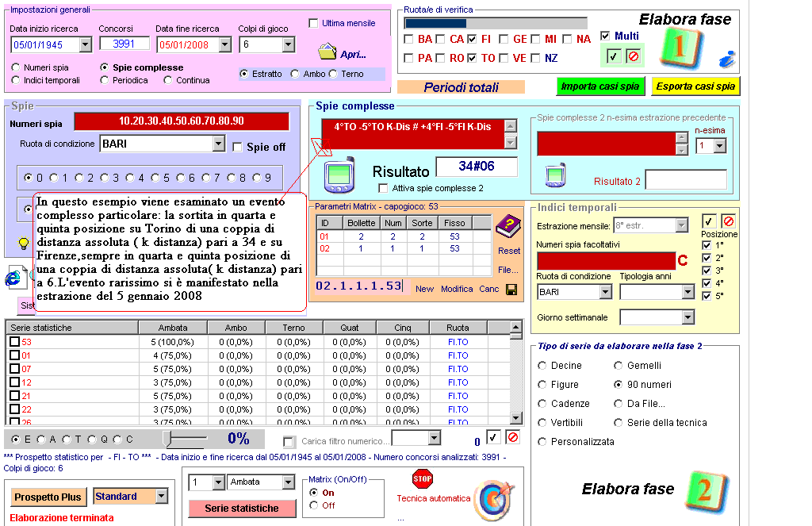
Task: Click the Ruota column header
Action: tap(458, 328)
